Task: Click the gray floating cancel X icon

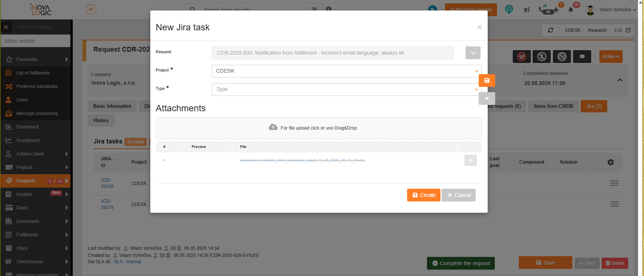Action: pos(487,98)
